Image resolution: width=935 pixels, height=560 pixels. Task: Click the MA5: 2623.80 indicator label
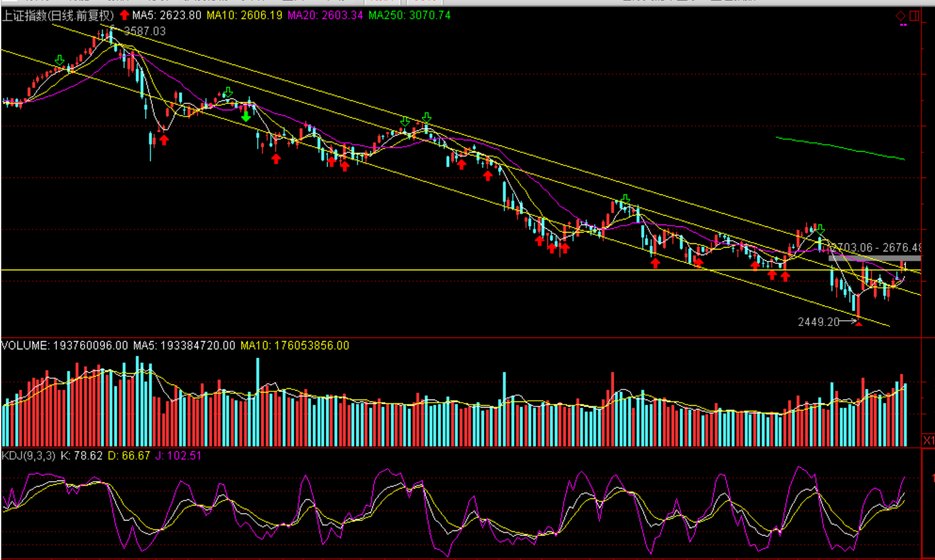click(166, 16)
